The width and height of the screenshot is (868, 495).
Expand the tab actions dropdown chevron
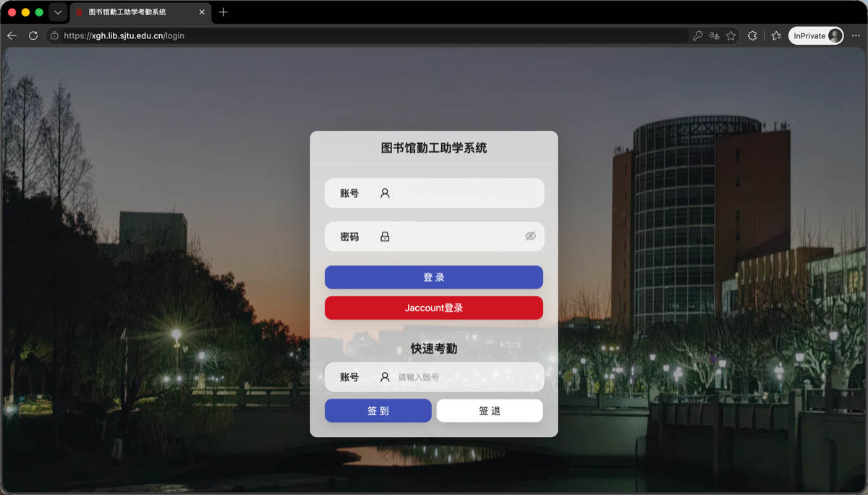[58, 12]
